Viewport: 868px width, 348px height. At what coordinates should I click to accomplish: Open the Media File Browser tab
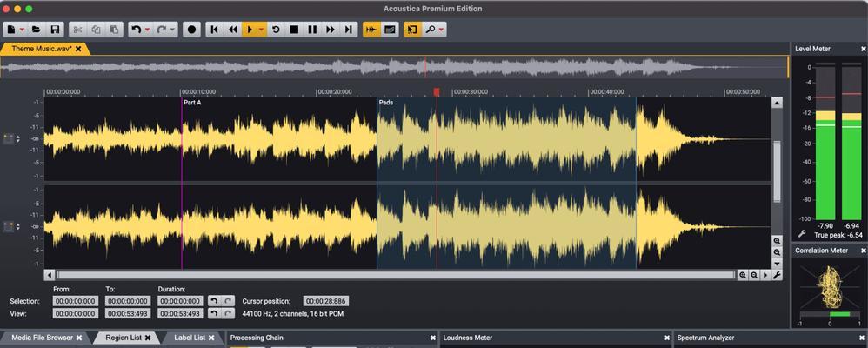(42, 338)
